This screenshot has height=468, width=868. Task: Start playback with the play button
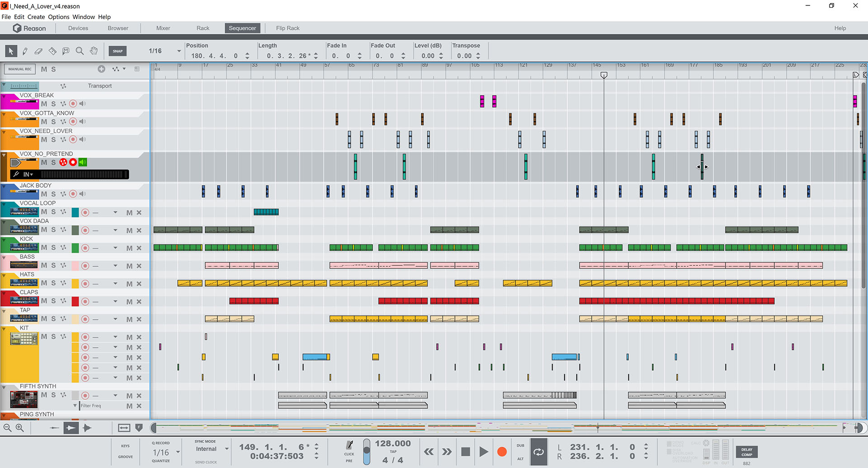[x=483, y=452]
